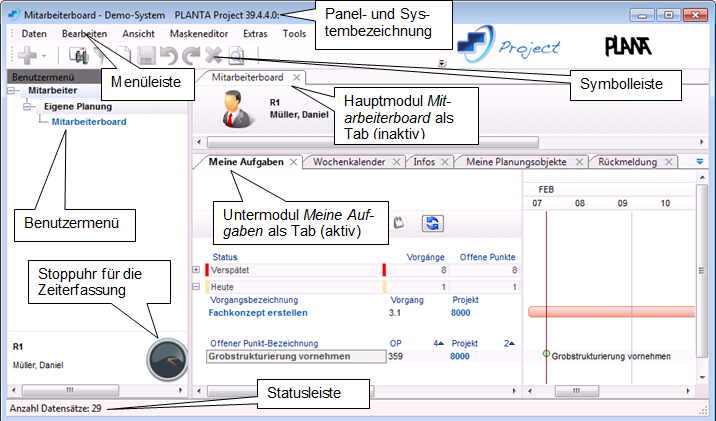The height and width of the screenshot is (421, 716).
Task: Click the Vorgänge column header
Action: click(x=426, y=257)
